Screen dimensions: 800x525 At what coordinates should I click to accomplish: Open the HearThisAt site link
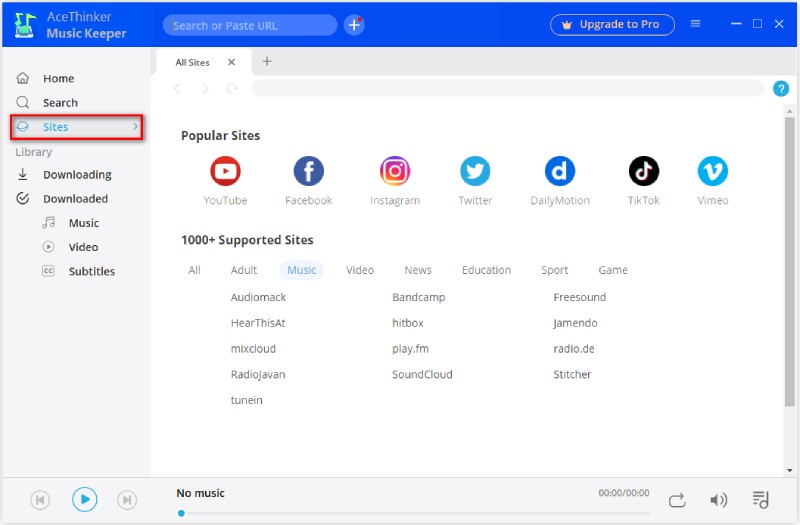pyautogui.click(x=258, y=323)
